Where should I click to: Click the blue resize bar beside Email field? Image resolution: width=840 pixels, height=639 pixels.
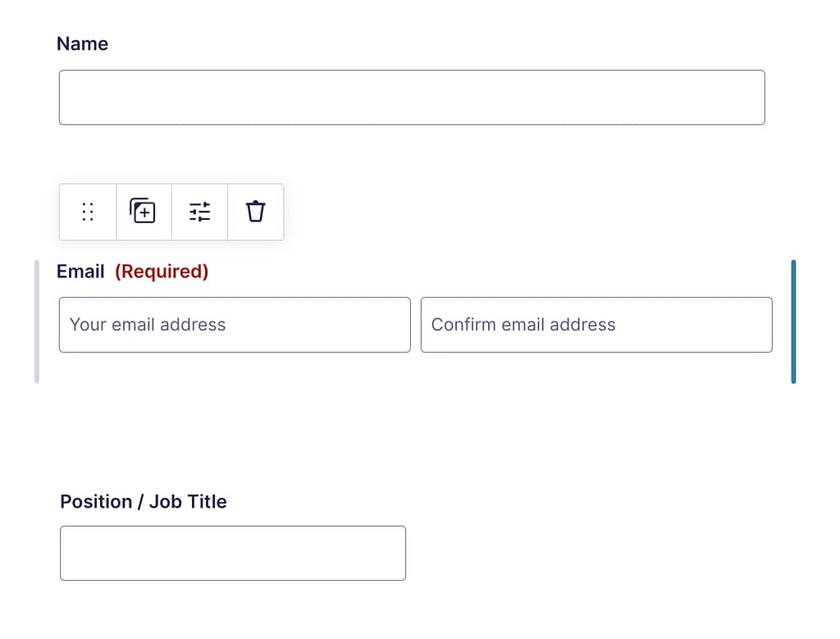[793, 322]
